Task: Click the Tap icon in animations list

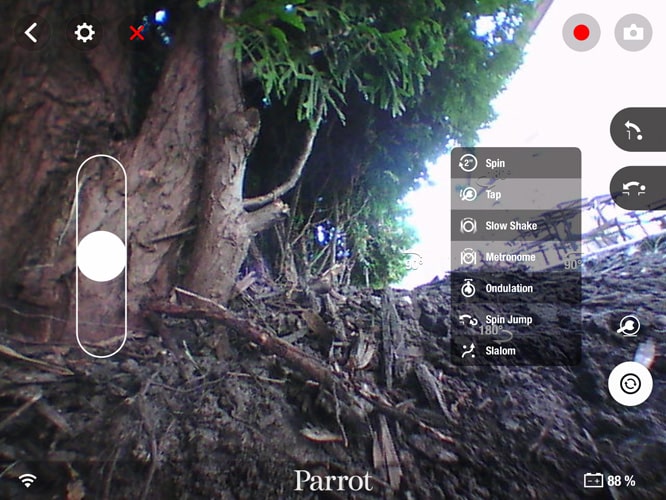Action: click(468, 195)
